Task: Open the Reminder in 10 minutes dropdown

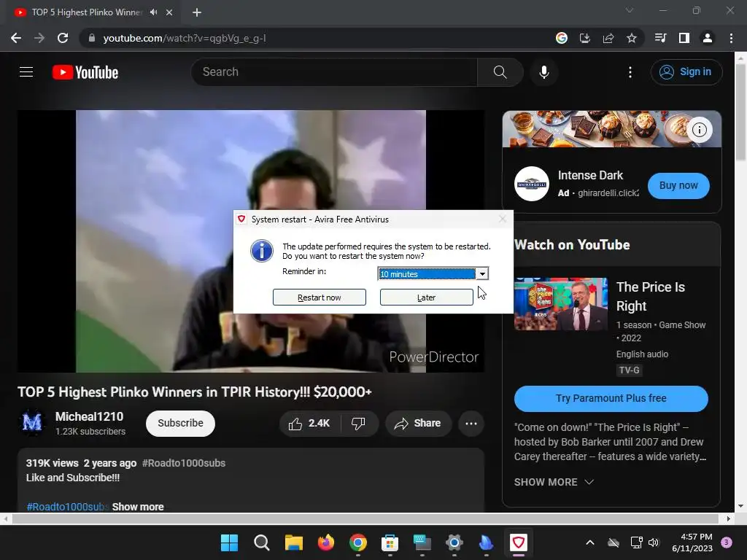Action: tap(433, 274)
